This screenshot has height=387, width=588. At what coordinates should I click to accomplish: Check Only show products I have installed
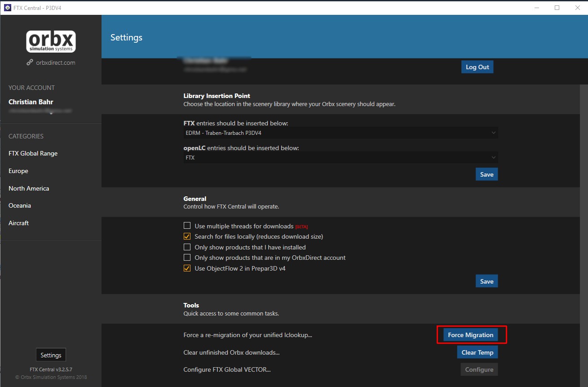187,247
